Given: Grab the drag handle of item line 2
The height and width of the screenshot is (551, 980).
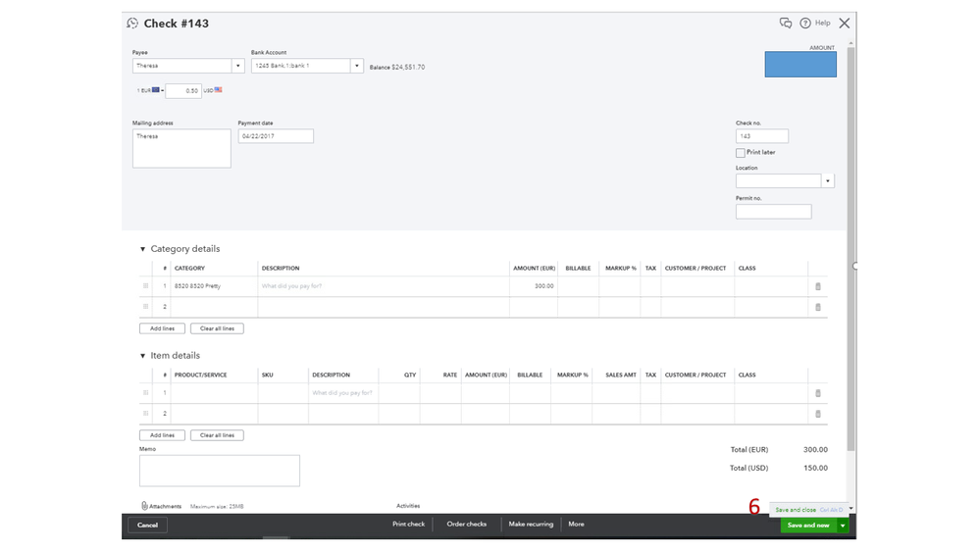Looking at the screenshot, I should click(x=145, y=414).
